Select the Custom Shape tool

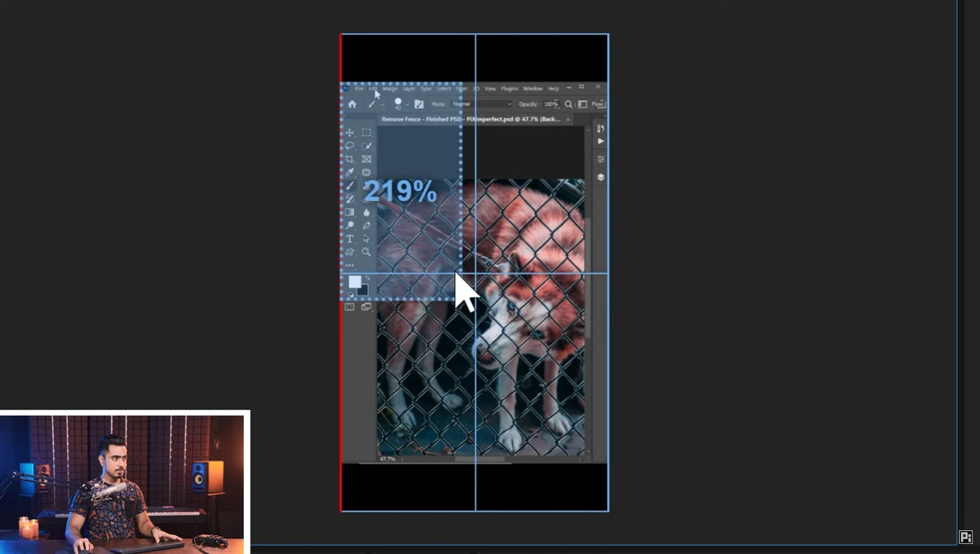click(x=350, y=251)
